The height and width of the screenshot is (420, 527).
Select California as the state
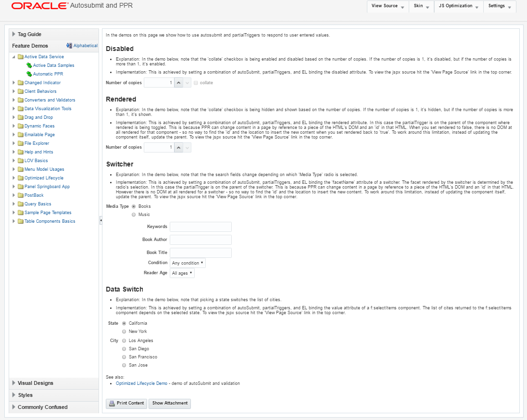point(124,323)
